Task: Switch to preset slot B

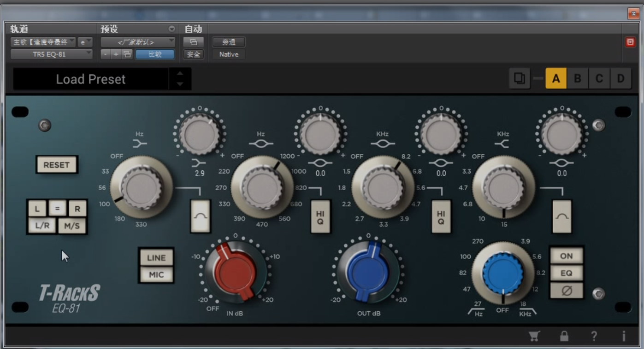Action: [577, 79]
